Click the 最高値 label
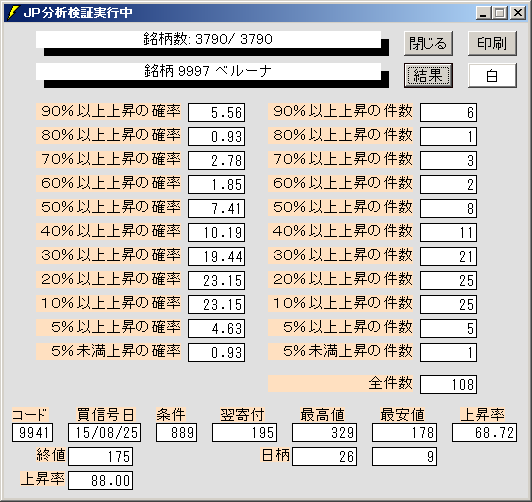The image size is (532, 502). (x=322, y=415)
